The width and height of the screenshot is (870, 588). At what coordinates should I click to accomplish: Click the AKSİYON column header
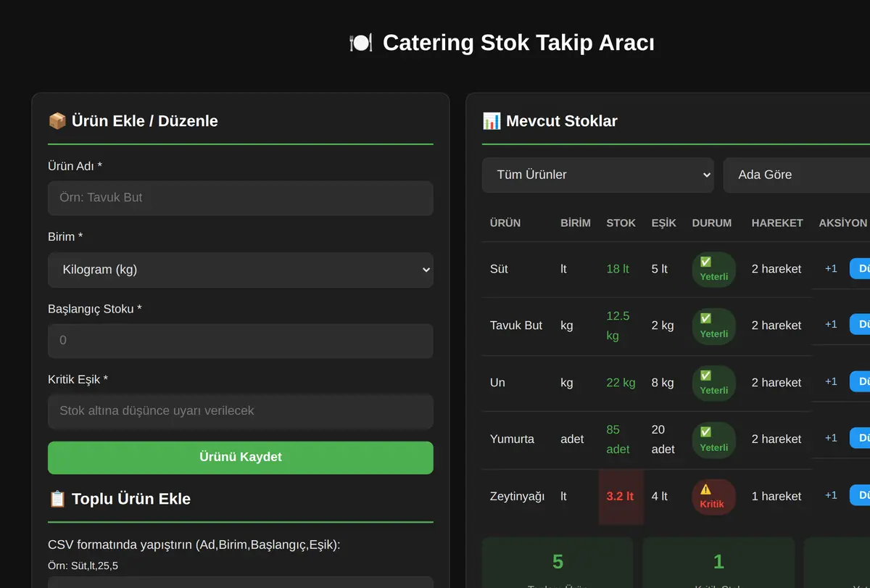point(843,223)
